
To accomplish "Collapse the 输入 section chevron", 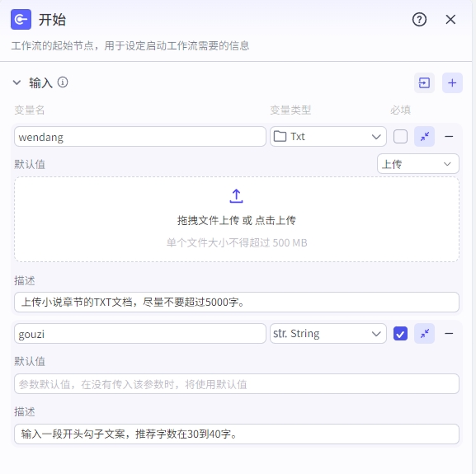I will click(17, 82).
